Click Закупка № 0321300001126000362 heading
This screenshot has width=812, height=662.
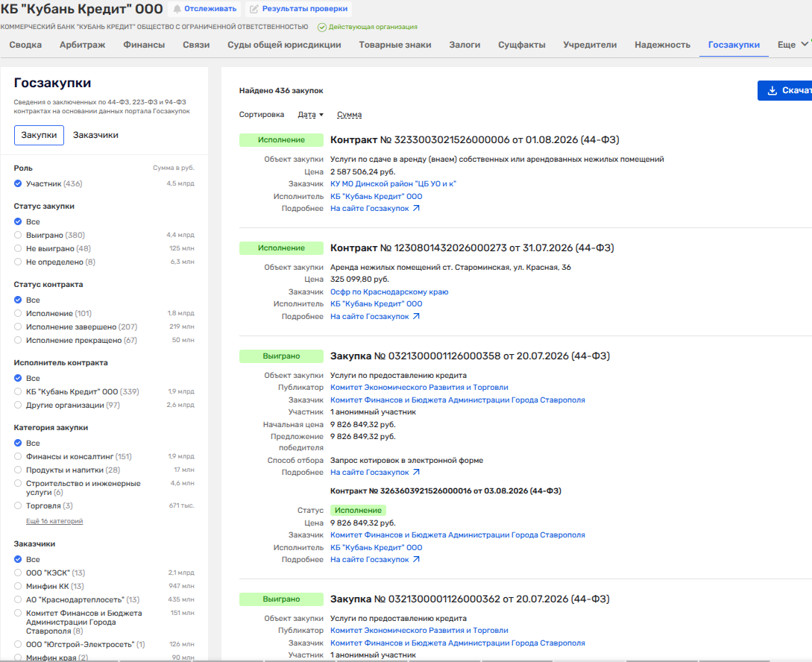[470, 599]
